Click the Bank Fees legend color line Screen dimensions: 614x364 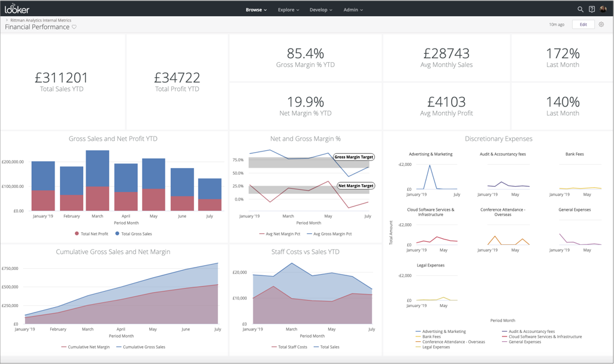[x=418, y=336]
